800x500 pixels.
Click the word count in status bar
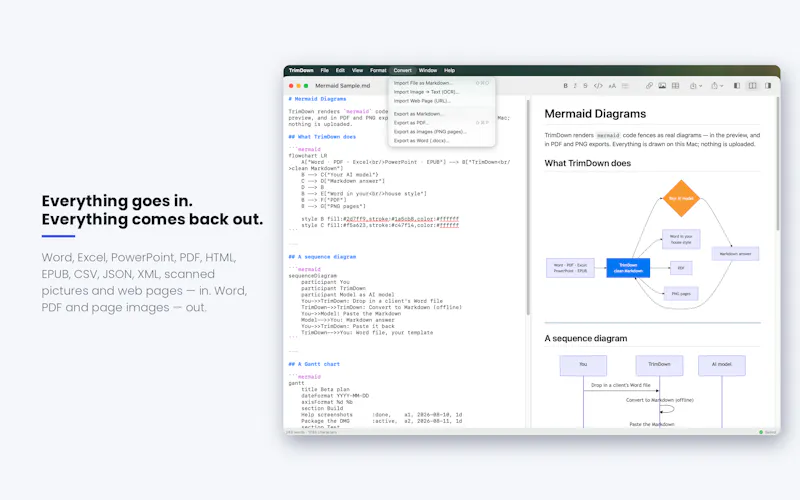click(x=311, y=432)
